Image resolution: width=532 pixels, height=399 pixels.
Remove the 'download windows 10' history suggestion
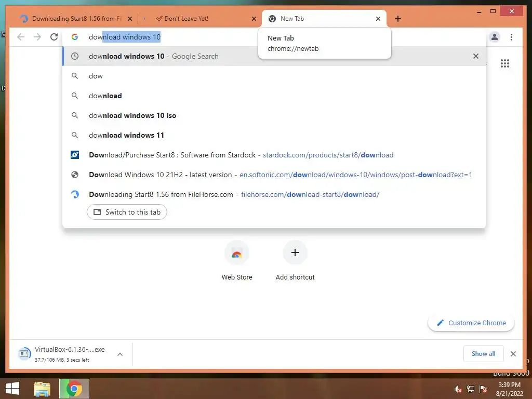point(476,56)
